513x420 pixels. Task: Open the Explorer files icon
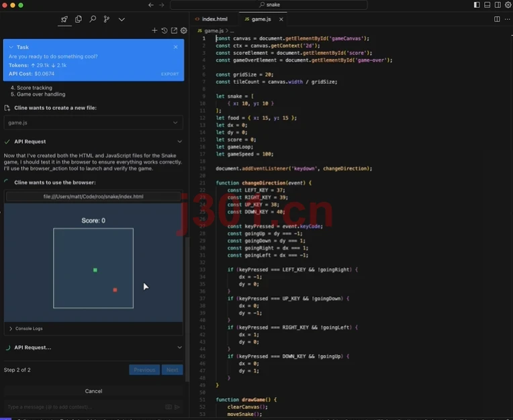pos(79,19)
